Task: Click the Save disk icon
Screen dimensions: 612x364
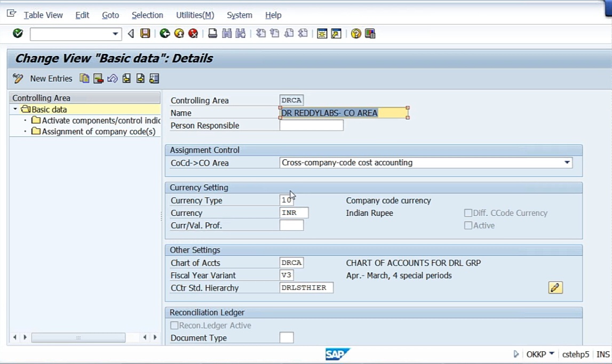Action: [145, 34]
